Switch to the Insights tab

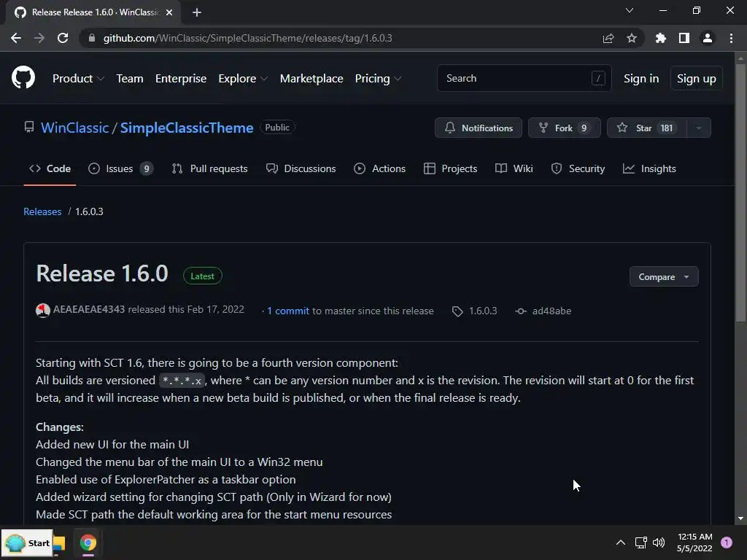pyautogui.click(x=649, y=168)
